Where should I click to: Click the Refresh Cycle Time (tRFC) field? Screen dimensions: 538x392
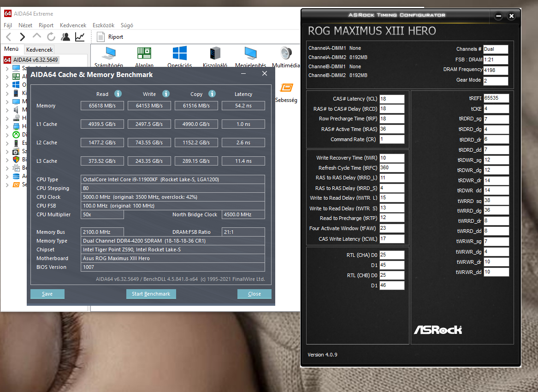[x=392, y=168]
